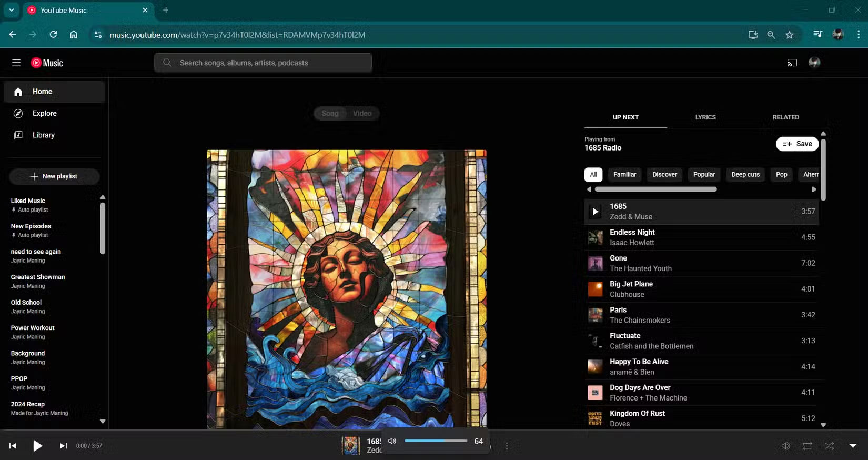
Task: Click the mute speaker icon in volume popup
Action: (392, 441)
